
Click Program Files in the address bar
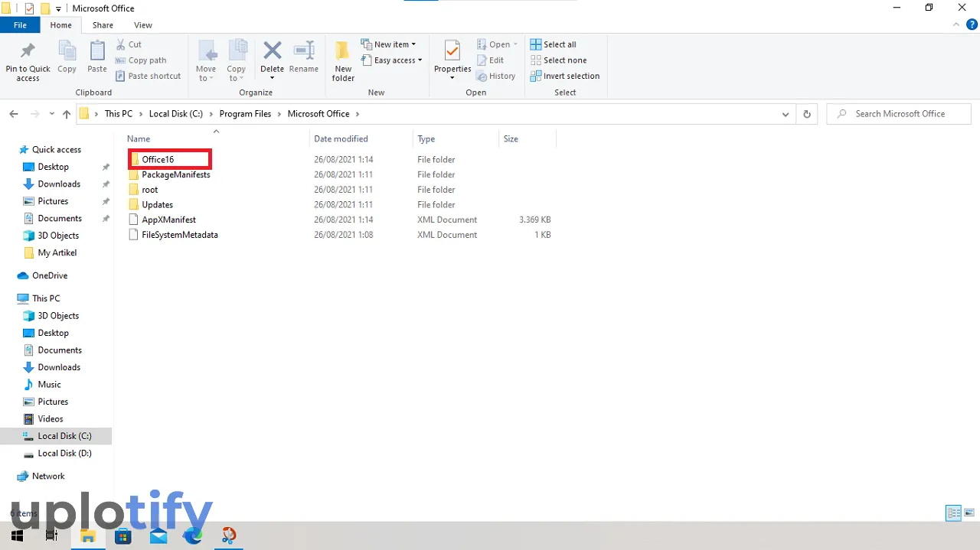click(x=245, y=114)
